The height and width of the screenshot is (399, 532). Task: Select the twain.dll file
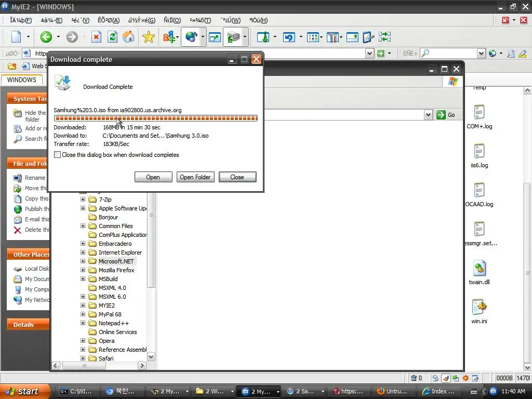pos(479,273)
